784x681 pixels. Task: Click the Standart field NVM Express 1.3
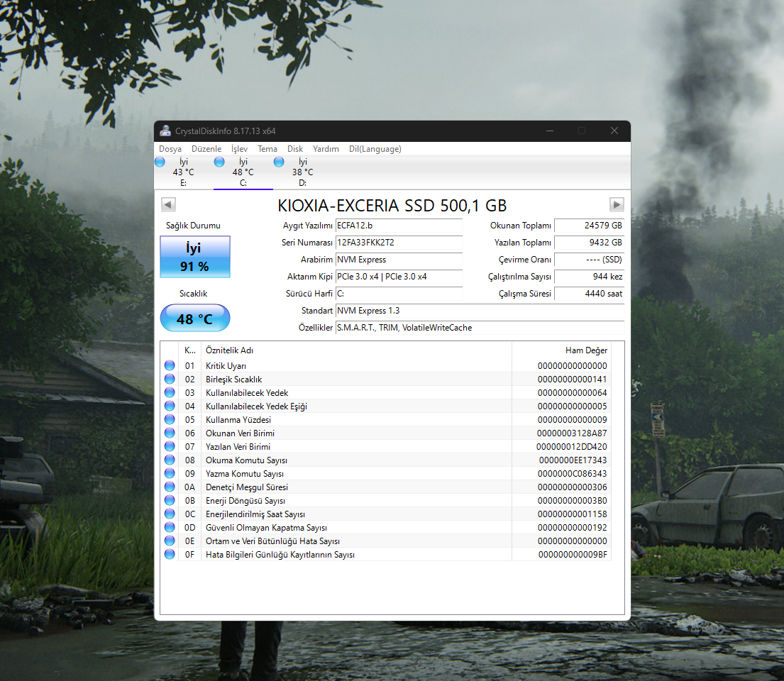480,311
